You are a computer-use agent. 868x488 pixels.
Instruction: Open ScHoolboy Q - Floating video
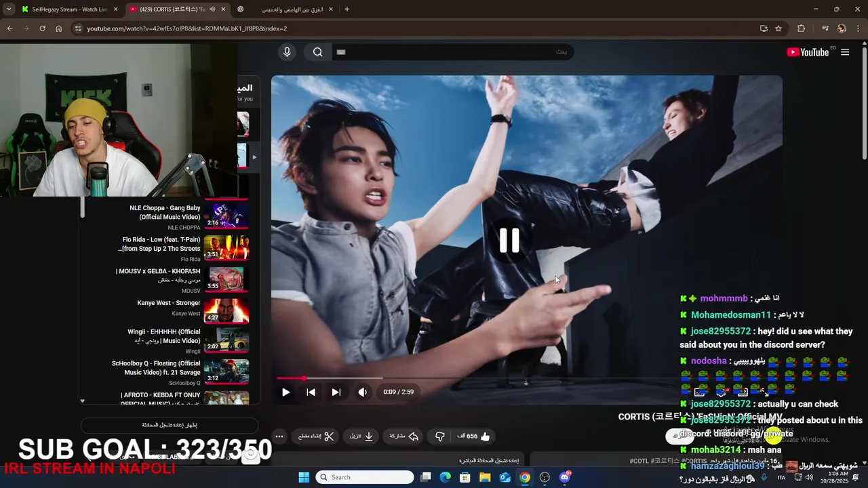tap(165, 372)
